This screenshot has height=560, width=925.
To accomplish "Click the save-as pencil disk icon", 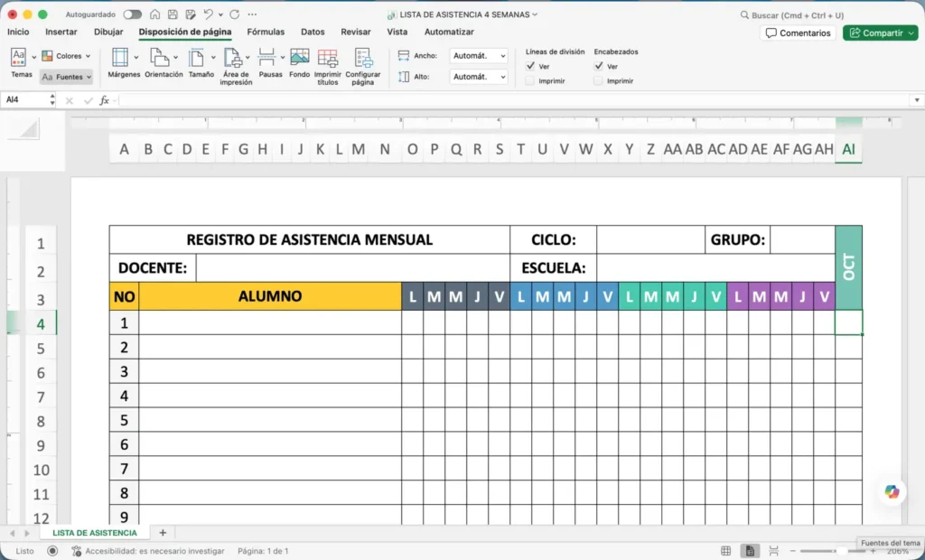I will pos(190,14).
